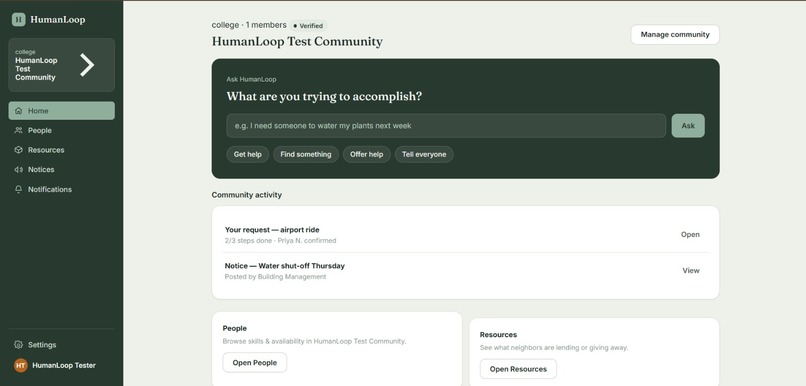This screenshot has width=806, height=386.
Task: Open Notifications in the sidebar
Action: tap(61, 189)
